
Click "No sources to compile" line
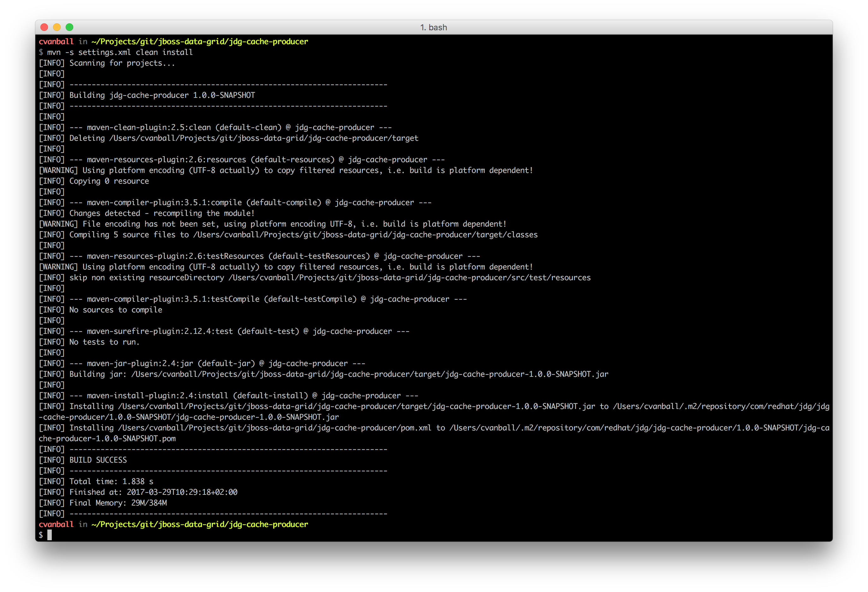(116, 310)
